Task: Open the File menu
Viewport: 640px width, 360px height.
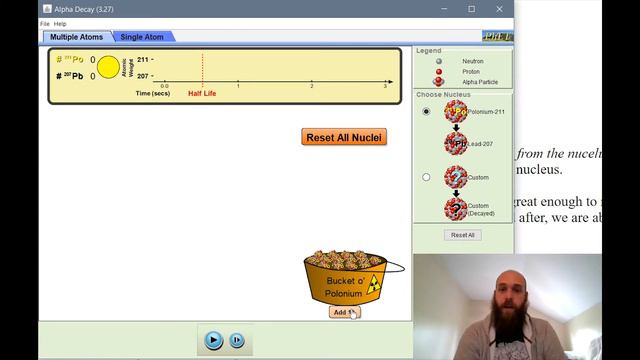Action: [45, 24]
